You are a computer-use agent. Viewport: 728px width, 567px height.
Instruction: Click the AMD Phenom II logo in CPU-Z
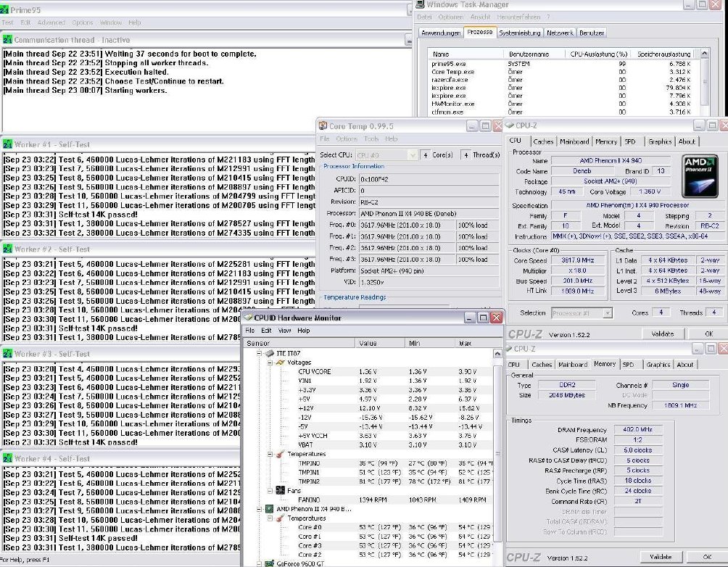(700, 177)
